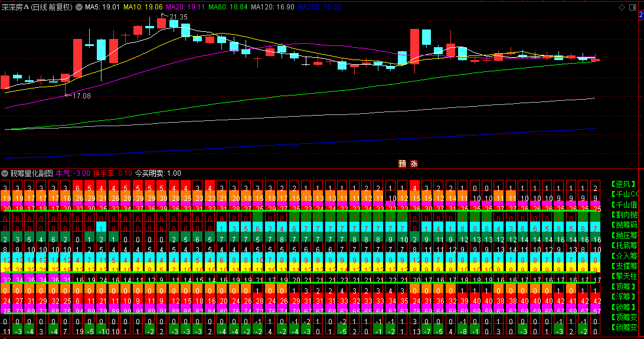Click the 牛气: -3.00 value label
Screen dimensions: 644x339
click(73, 173)
